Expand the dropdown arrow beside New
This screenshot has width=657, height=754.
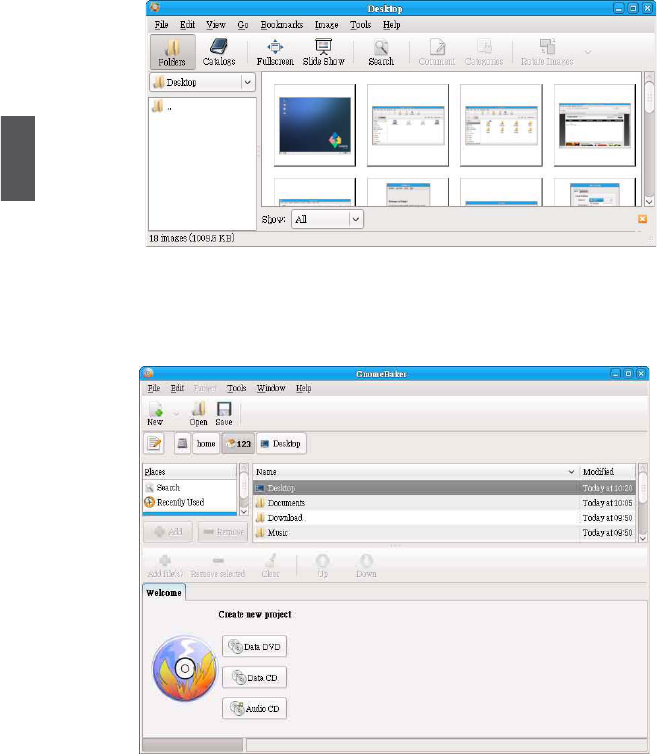176,414
